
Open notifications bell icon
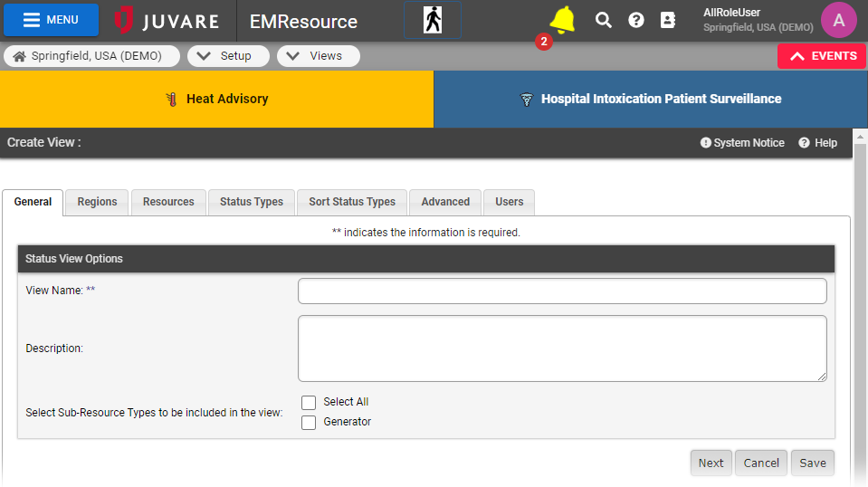(x=562, y=21)
